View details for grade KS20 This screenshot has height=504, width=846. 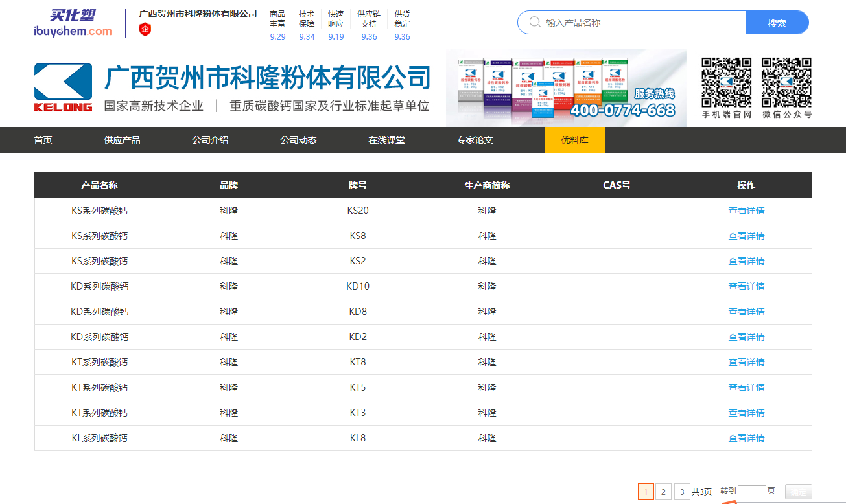pos(746,211)
